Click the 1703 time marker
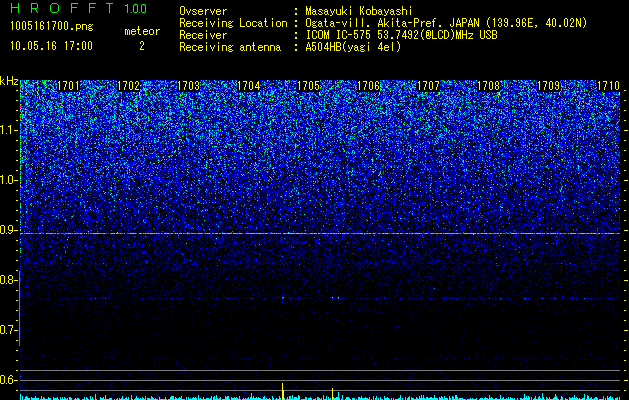The height and width of the screenshot is (400, 629). click(189, 86)
